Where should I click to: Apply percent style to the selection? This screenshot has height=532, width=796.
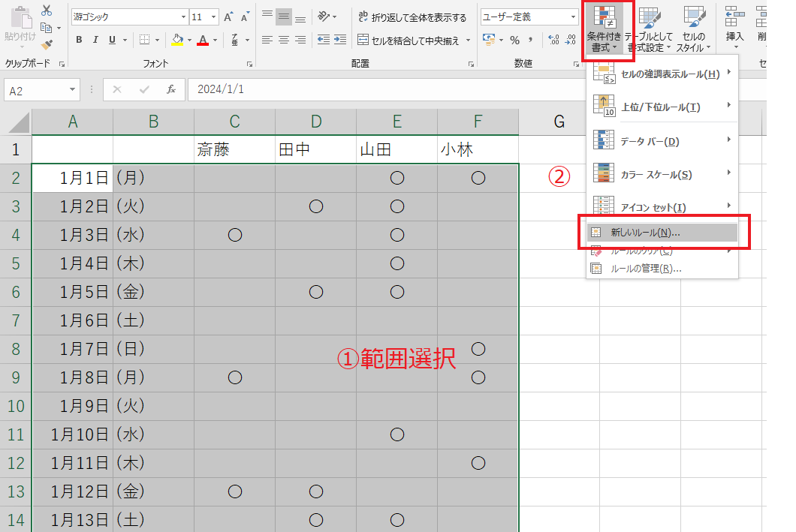click(x=514, y=39)
